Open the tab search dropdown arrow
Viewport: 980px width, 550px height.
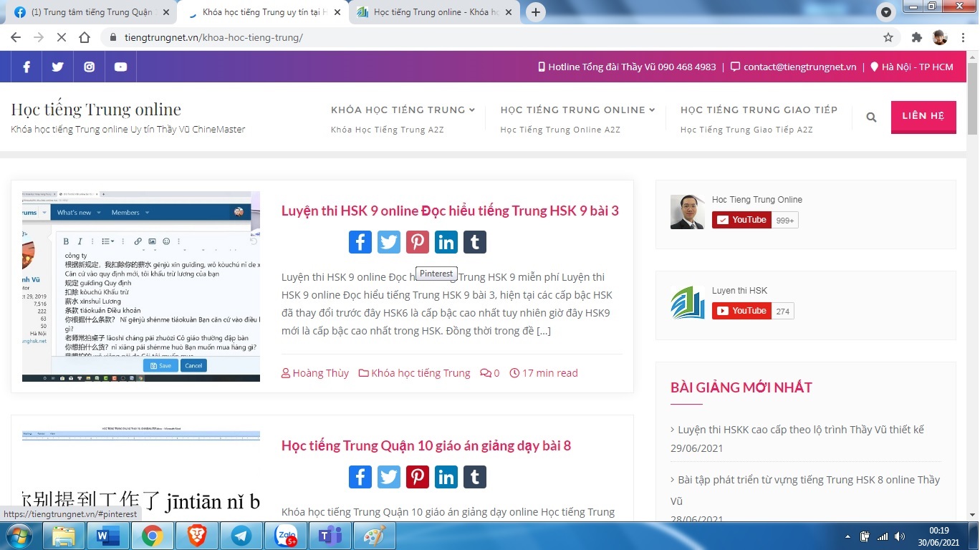(x=886, y=12)
